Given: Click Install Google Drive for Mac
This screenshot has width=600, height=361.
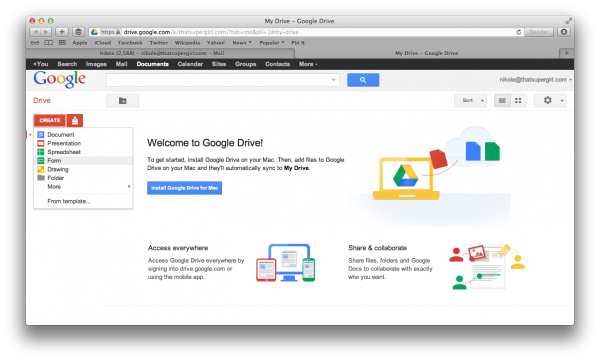Looking at the screenshot, I should [184, 188].
